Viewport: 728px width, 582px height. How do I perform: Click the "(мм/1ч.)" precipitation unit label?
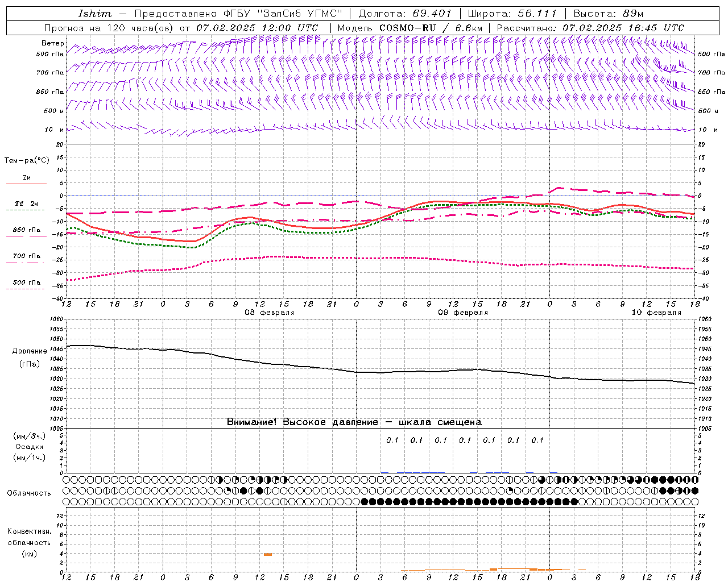30,458
